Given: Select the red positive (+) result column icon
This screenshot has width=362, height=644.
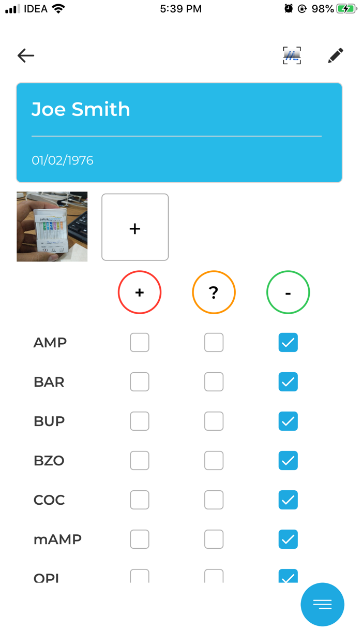Looking at the screenshot, I should point(139,292).
